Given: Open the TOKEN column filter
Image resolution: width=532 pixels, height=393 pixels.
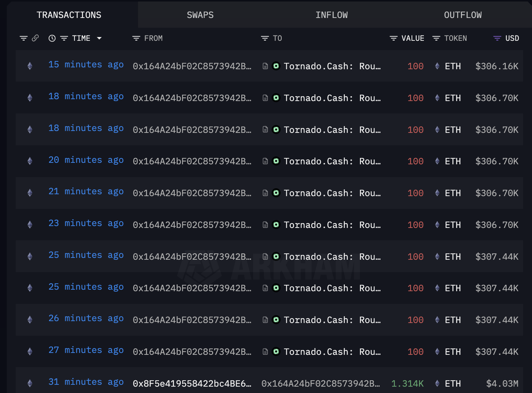Looking at the screenshot, I should (436, 38).
